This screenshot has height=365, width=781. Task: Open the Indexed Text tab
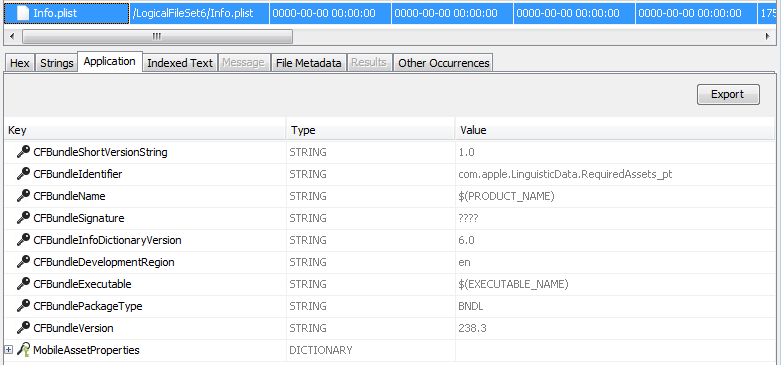point(180,63)
